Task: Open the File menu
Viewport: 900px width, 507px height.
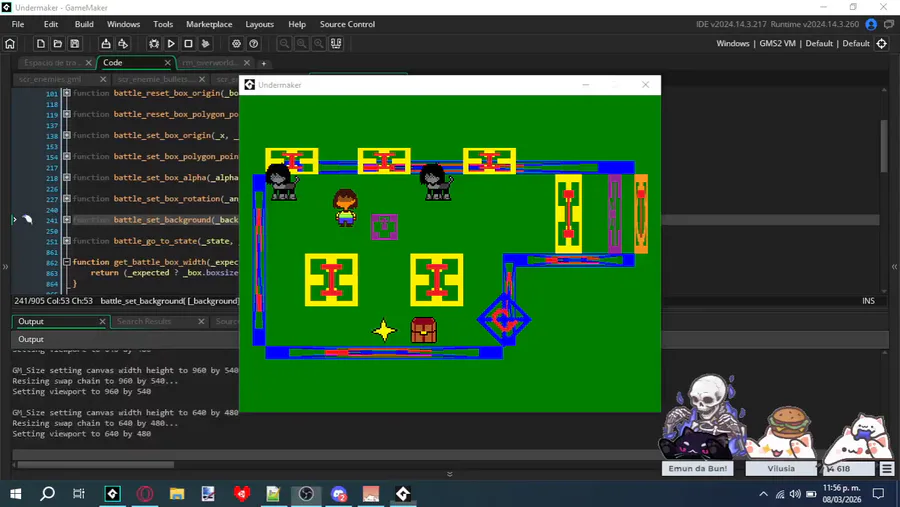Action: [x=18, y=24]
